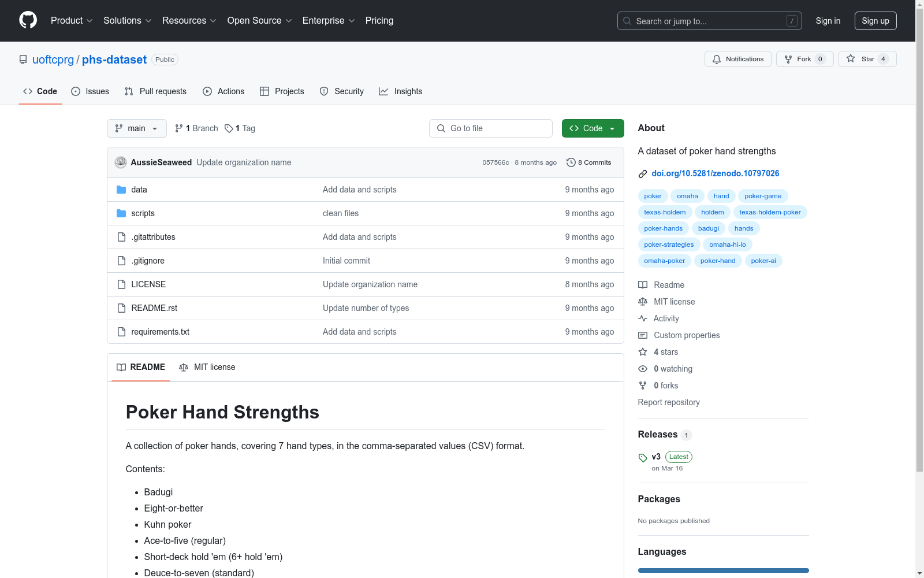Open the green Code dropdown button
Image resolution: width=924 pixels, height=578 pixels.
click(593, 128)
